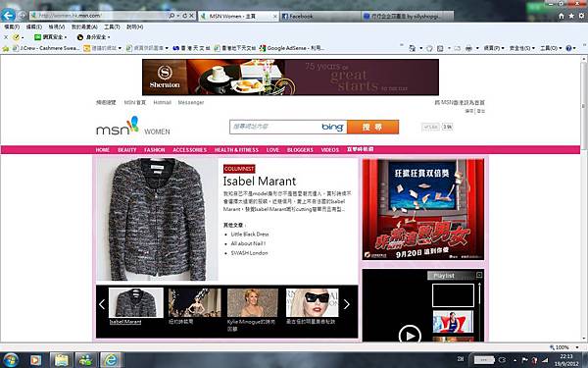Go to FASHION in pink navigation bar

pos(155,150)
